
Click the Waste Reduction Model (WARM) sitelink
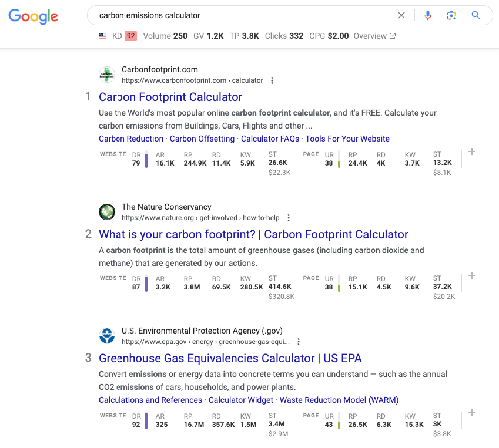click(339, 400)
